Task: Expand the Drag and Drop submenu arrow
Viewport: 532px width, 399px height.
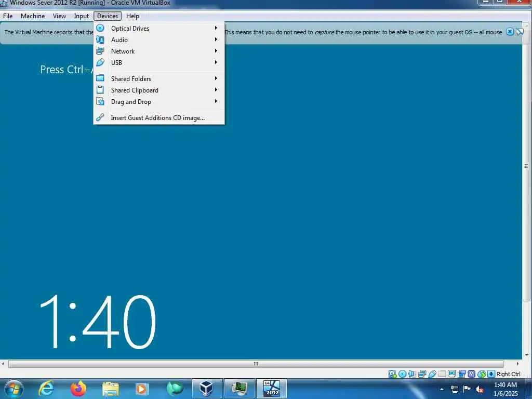Action: pyautogui.click(x=216, y=101)
